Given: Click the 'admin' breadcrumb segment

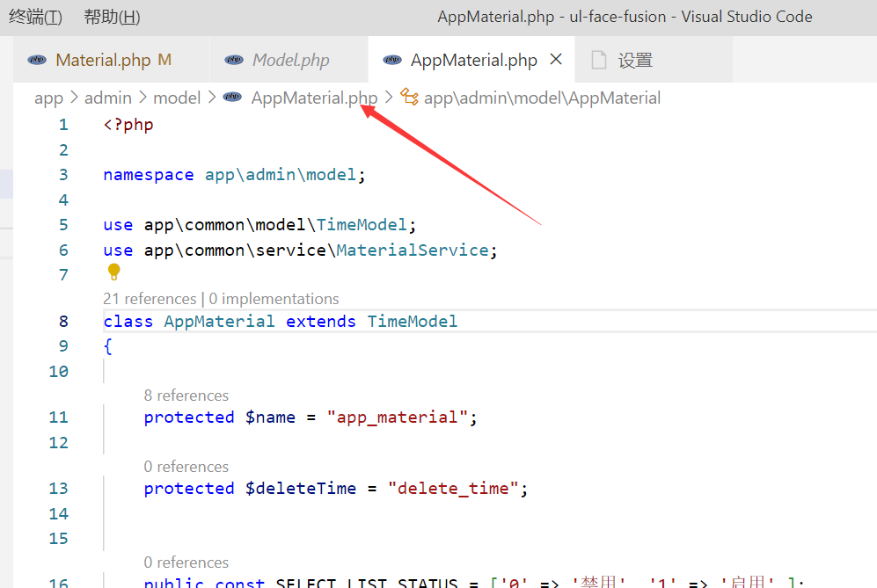Looking at the screenshot, I should click(108, 98).
